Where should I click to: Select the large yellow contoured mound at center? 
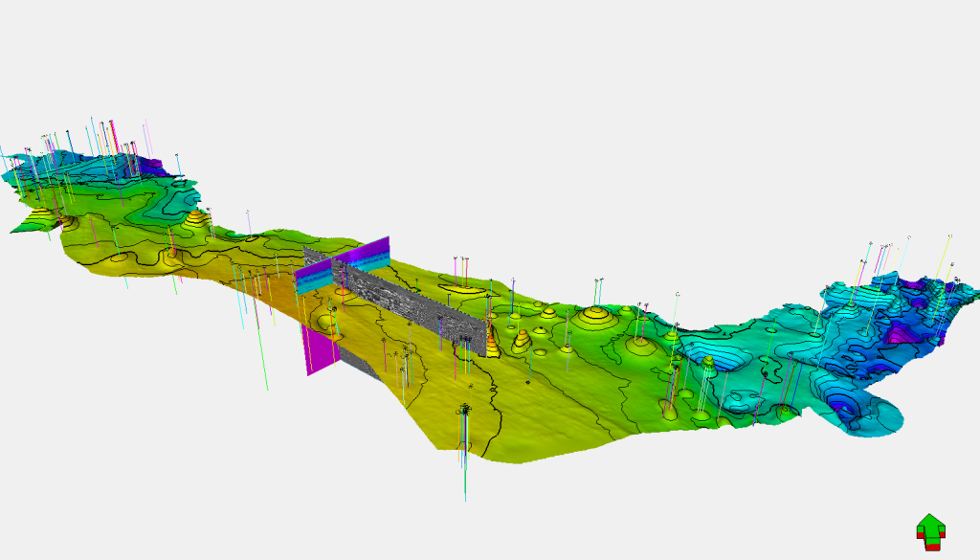pyautogui.click(x=596, y=318)
